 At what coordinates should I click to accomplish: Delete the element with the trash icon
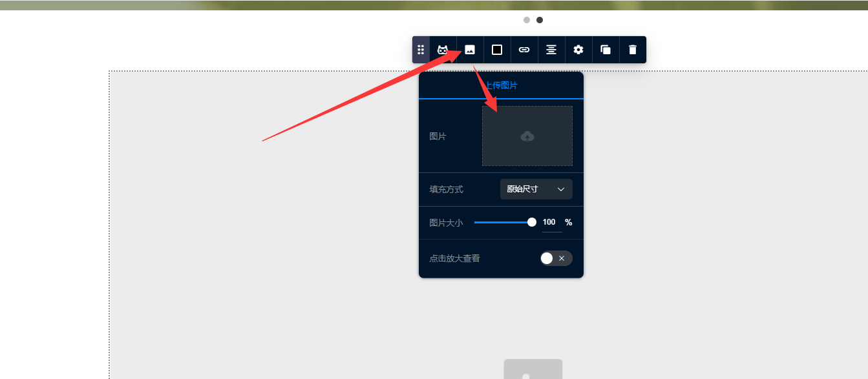click(632, 50)
